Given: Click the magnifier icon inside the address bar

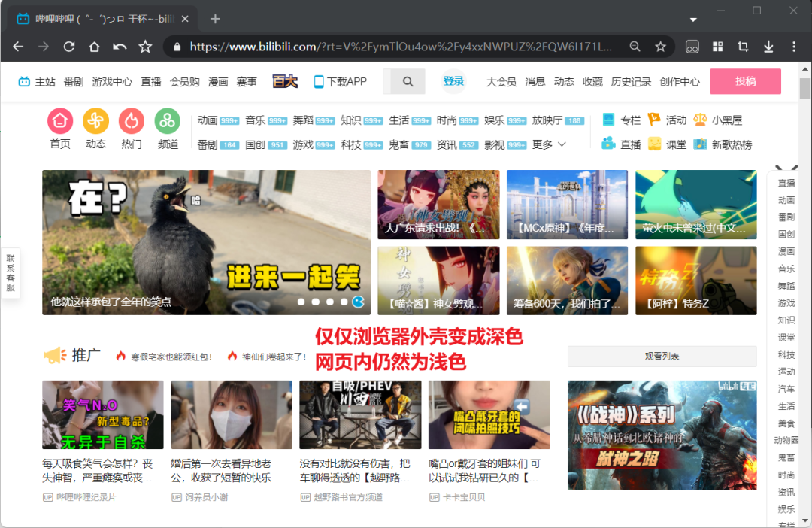Looking at the screenshot, I should click(635, 47).
